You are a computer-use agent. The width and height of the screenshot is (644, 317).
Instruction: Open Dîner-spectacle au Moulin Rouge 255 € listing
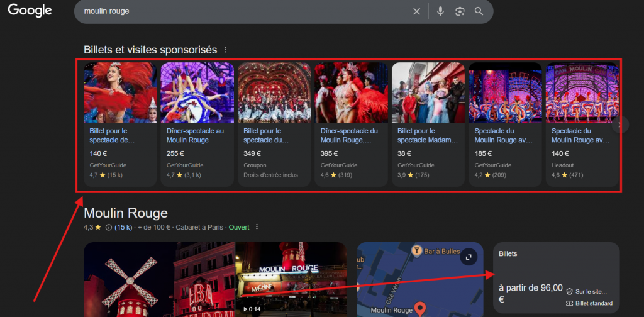(197, 125)
